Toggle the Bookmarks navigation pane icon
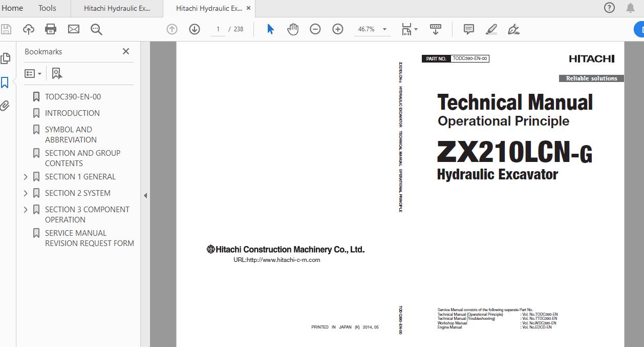Viewport: 644px width, 347px height. (5, 83)
